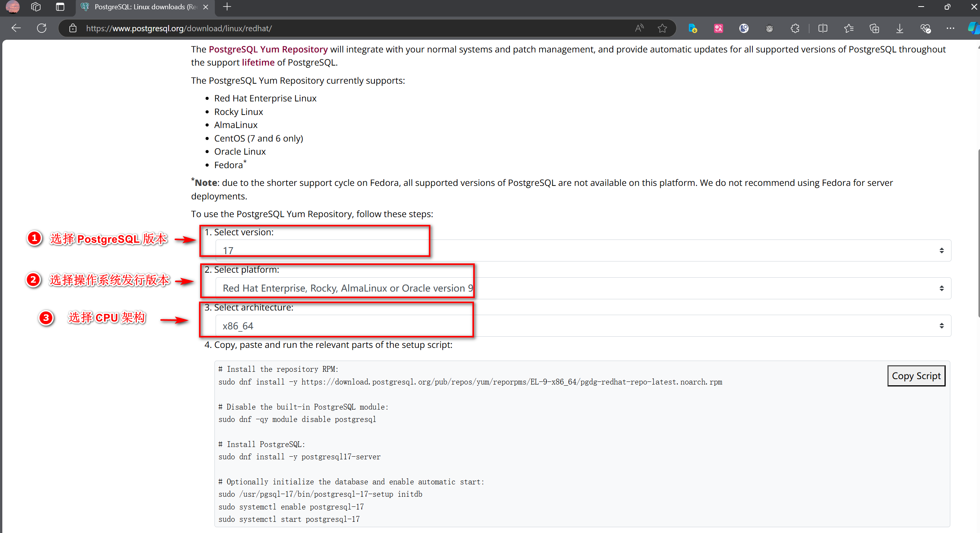980x533 pixels.
Task: Switch to the PostgreSQL Linux downloads tab
Action: coord(145,7)
